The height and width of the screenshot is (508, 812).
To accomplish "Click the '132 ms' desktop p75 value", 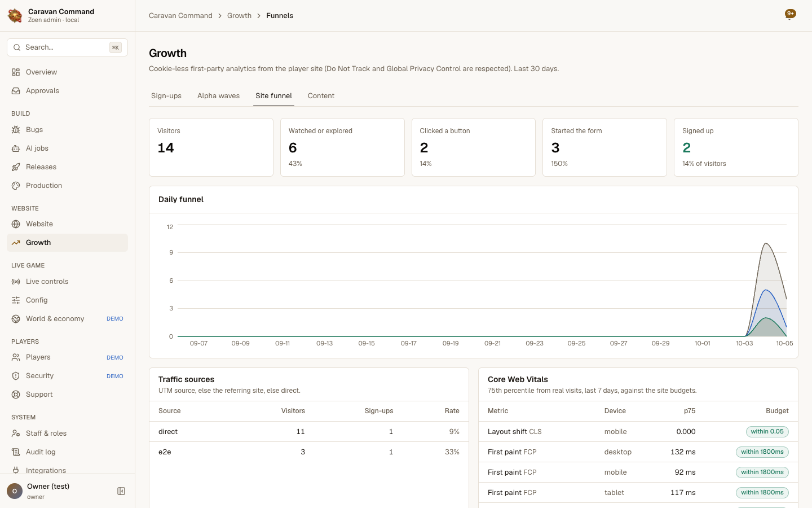I will point(683,452).
